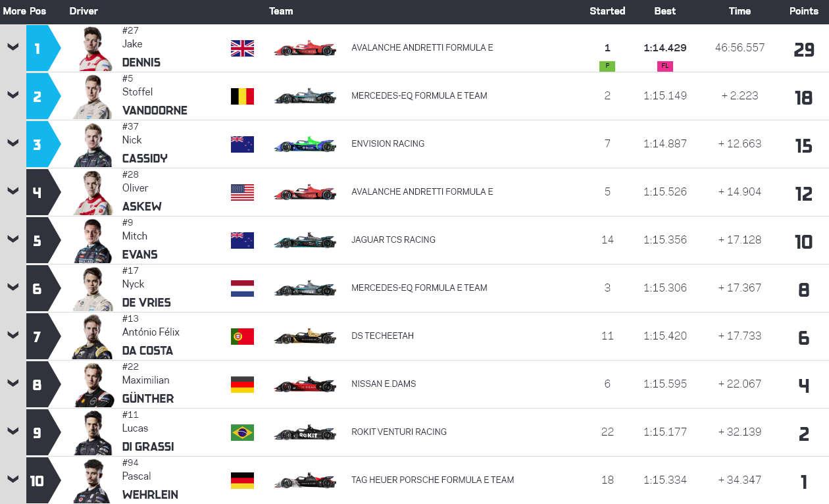Click the Belgium flag beside Vandoorne
Screen dimensions: 829x504
(x=242, y=96)
